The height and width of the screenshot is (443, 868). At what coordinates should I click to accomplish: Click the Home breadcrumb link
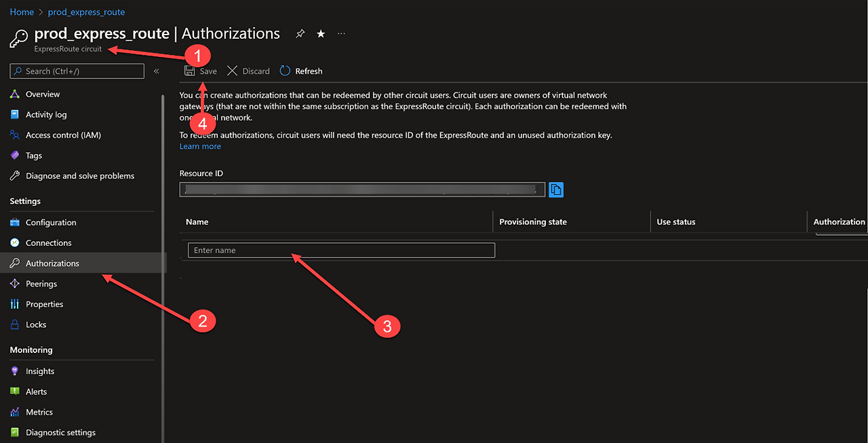(x=22, y=12)
